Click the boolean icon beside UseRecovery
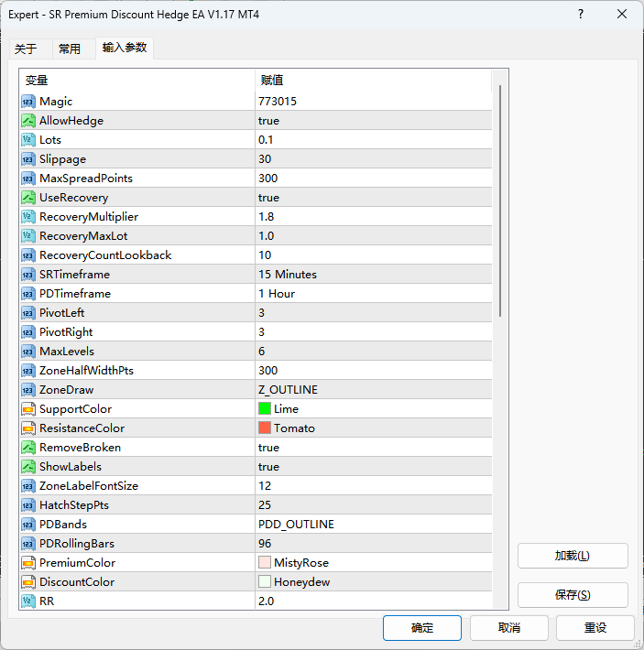This screenshot has width=644, height=650. [28, 198]
